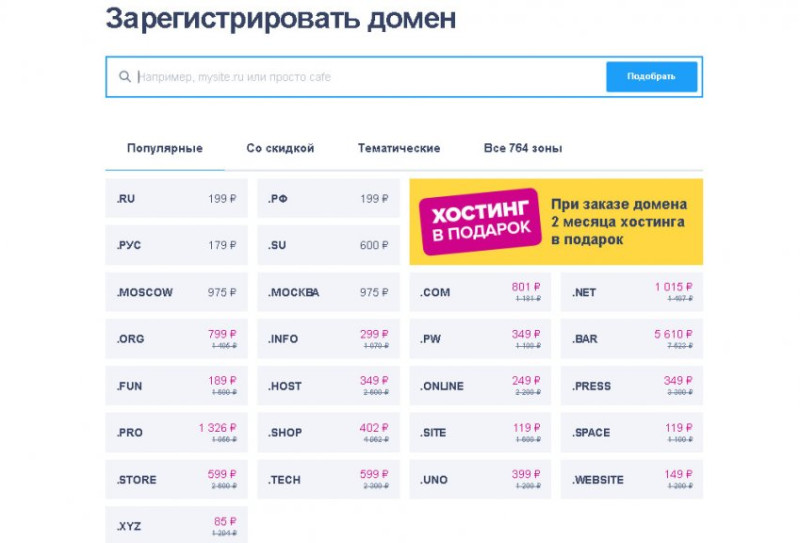Choose the .SHOP domain zone
This screenshot has width=800, height=543.
[329, 432]
